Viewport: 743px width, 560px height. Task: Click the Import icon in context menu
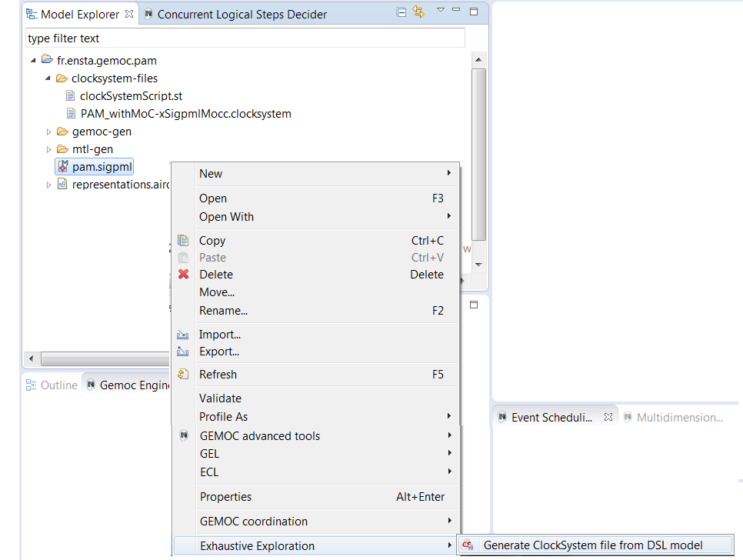point(183,335)
